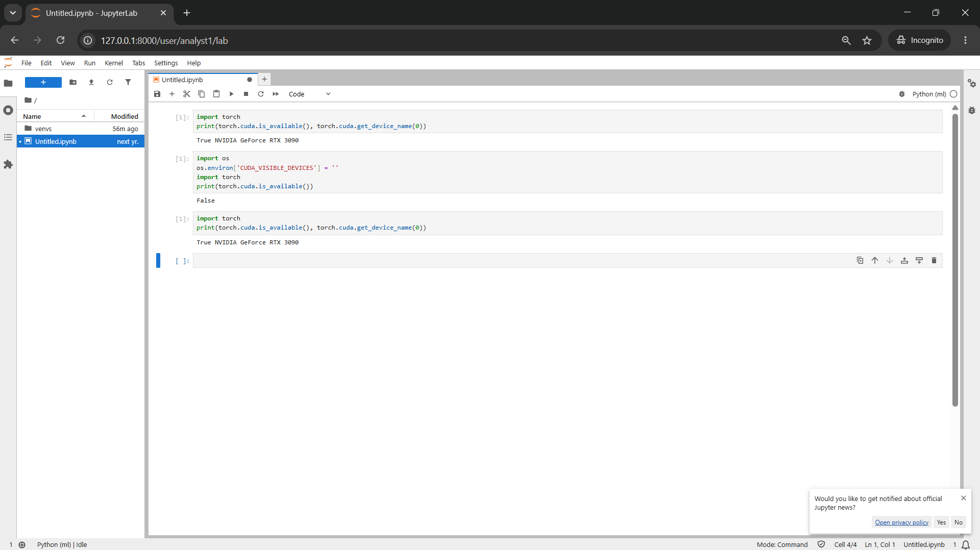
Task: Save the notebook with the disk icon
Action: [157, 94]
